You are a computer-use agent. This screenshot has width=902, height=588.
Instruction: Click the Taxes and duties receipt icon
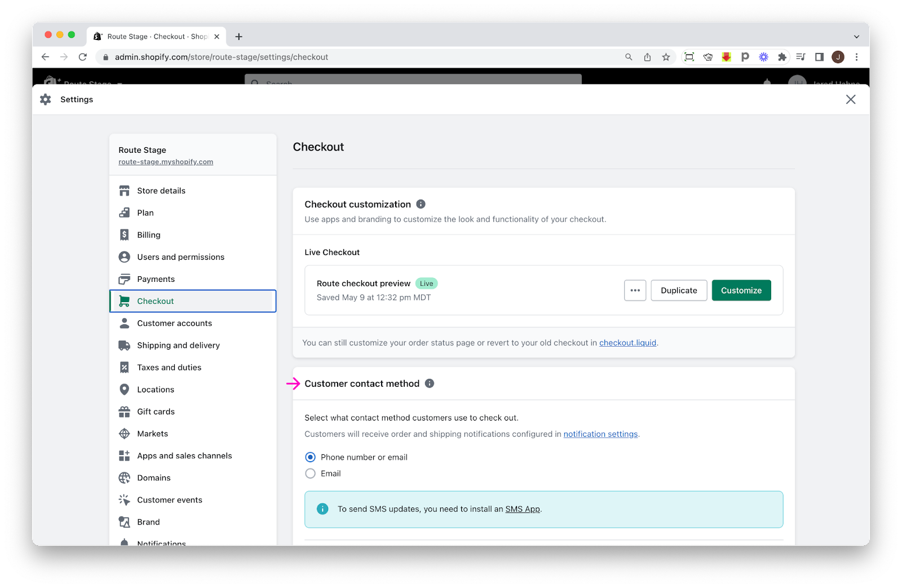coord(124,368)
